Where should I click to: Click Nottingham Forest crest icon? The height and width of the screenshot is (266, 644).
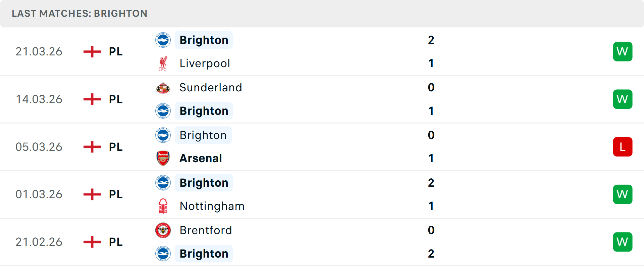[163, 206]
